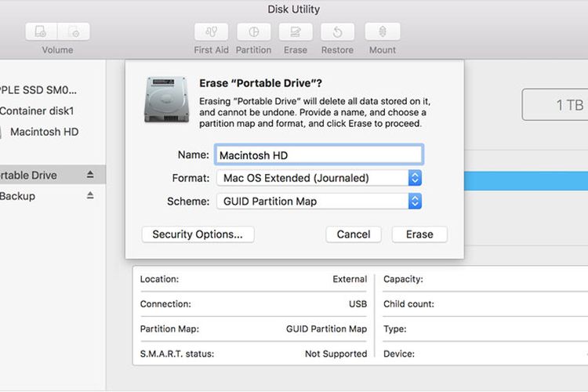Click the GUID Partition Map info value
The image size is (588, 392).
(x=326, y=329)
